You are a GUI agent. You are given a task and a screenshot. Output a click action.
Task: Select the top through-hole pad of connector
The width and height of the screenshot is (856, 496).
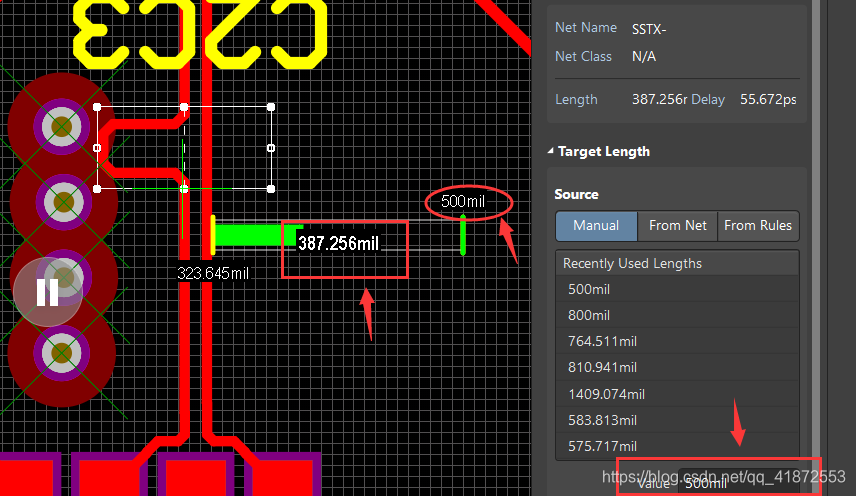click(x=62, y=127)
